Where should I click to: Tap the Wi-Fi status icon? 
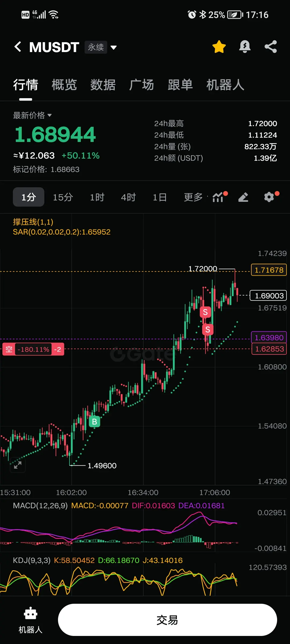coord(54,14)
